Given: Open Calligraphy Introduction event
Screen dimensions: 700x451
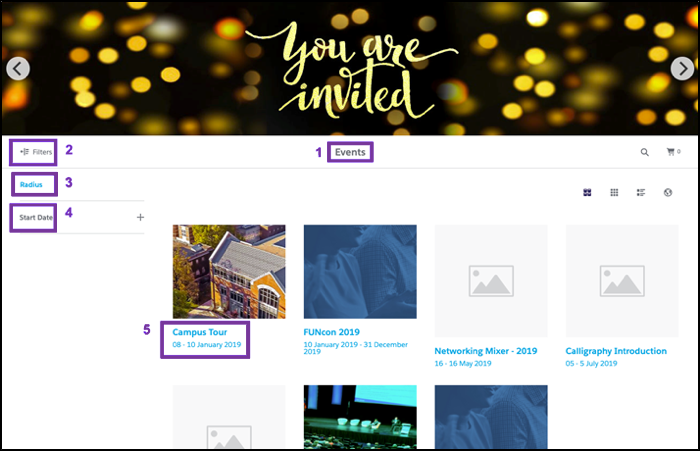Looking at the screenshot, I should point(615,352).
